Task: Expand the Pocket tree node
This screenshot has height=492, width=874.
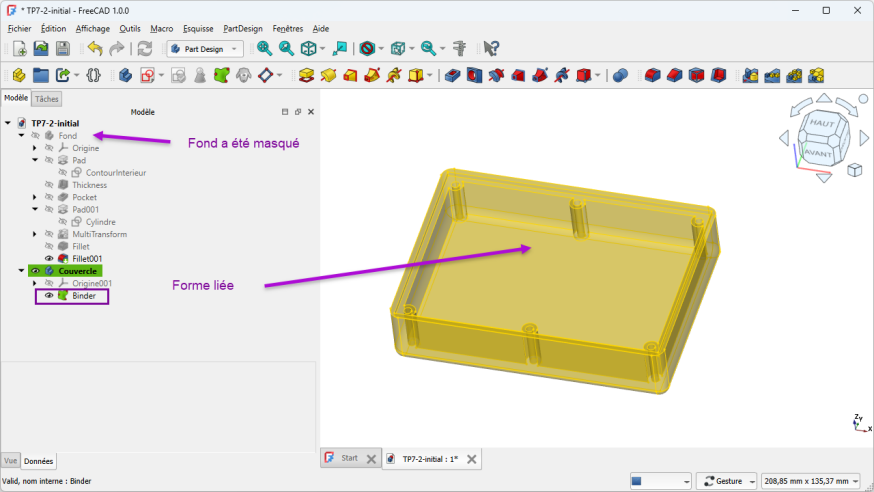Action: pos(35,197)
